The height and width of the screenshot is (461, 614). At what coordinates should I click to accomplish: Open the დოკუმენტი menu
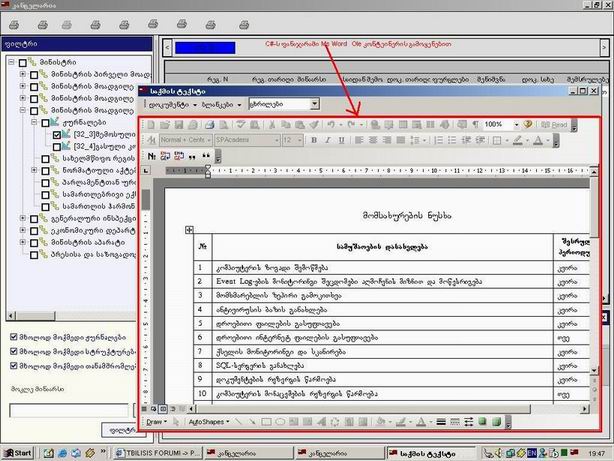(x=173, y=105)
